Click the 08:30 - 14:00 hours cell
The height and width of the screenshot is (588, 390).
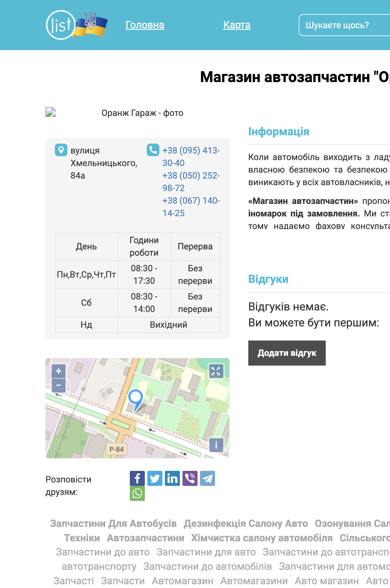[144, 303]
